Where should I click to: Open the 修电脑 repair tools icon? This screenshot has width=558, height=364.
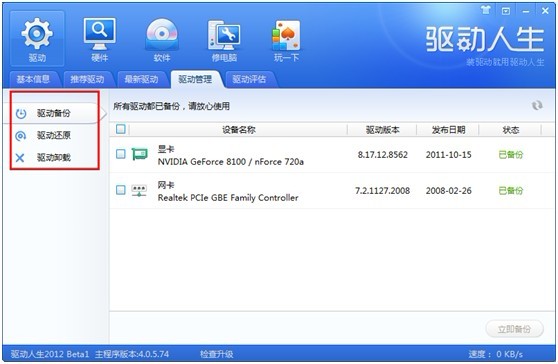[224, 39]
